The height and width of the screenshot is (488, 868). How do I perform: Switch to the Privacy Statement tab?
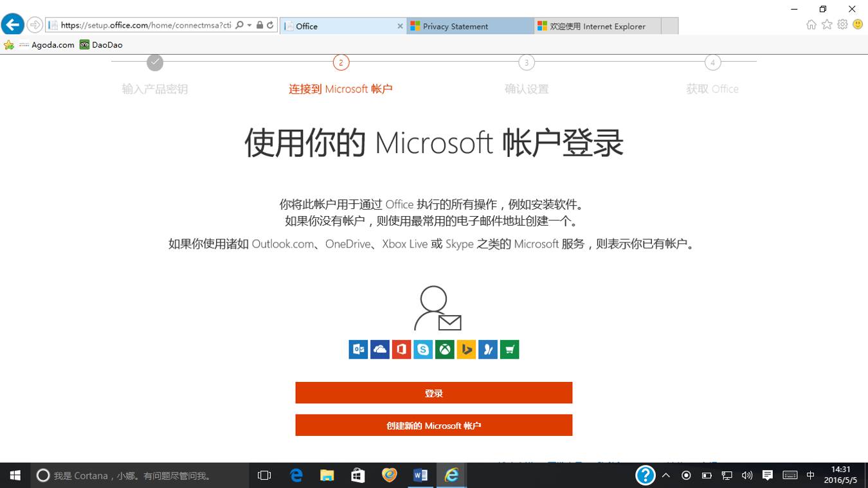[470, 26]
